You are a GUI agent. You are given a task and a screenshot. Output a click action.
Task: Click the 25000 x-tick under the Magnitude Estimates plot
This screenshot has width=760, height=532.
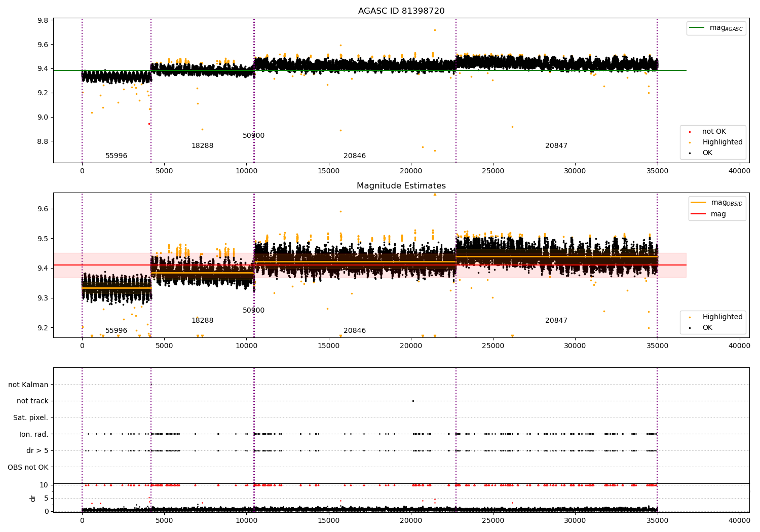pyautogui.click(x=493, y=346)
